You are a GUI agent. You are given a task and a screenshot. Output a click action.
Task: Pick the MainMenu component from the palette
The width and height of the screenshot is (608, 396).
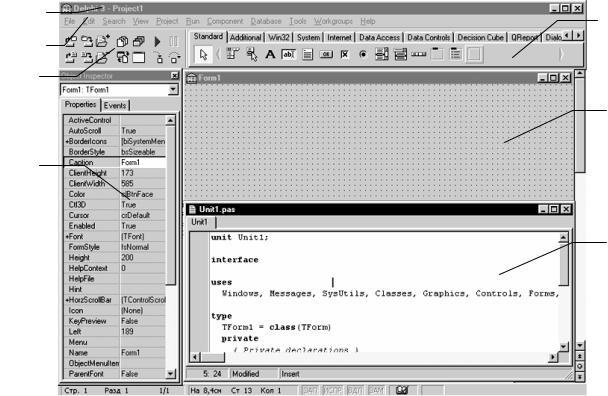pos(233,54)
